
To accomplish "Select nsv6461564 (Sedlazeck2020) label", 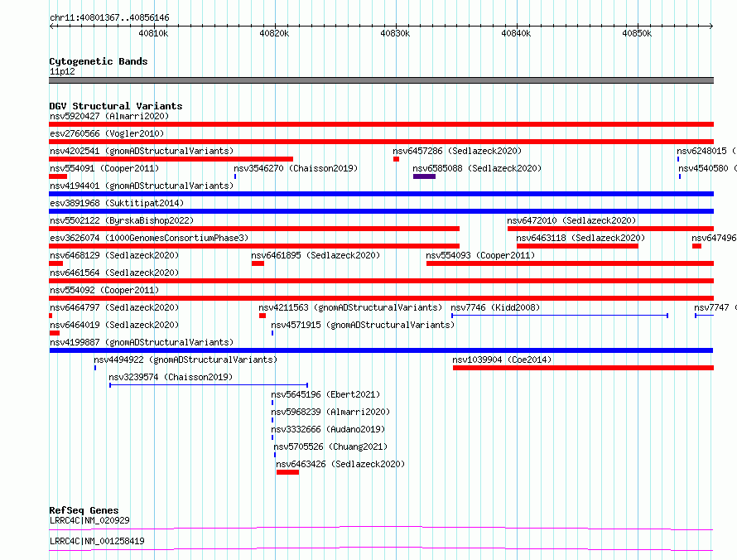I will 114,273.
